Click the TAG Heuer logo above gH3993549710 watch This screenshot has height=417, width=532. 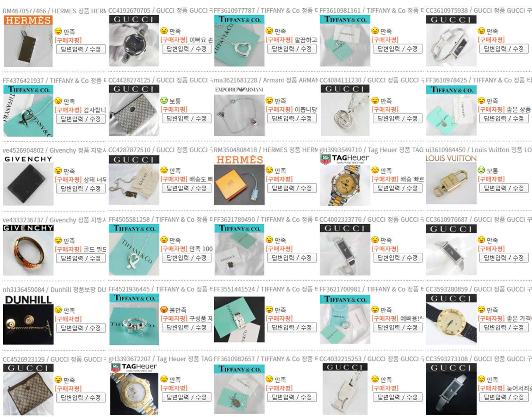tap(344, 159)
